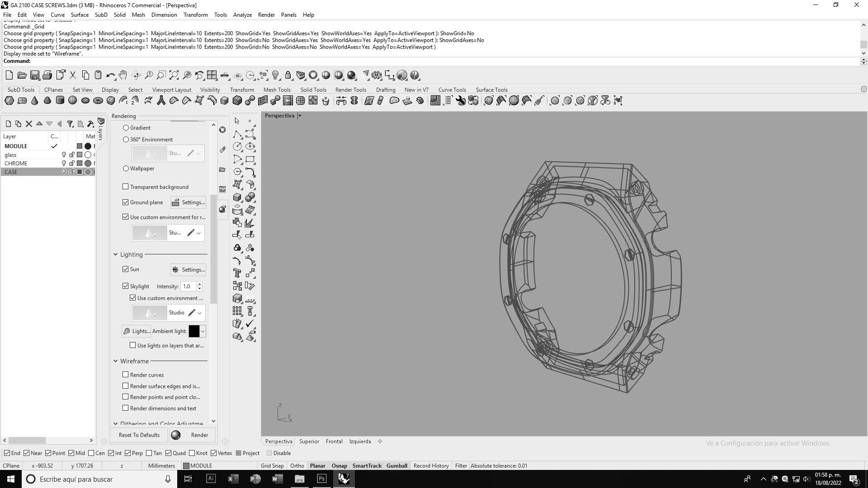
Task: Click the CASE layer color swatch
Action: pos(80,172)
